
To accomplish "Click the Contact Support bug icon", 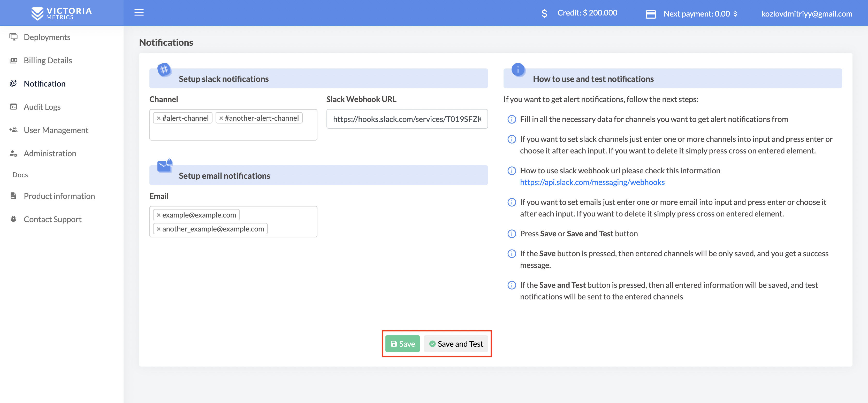I will (13, 219).
